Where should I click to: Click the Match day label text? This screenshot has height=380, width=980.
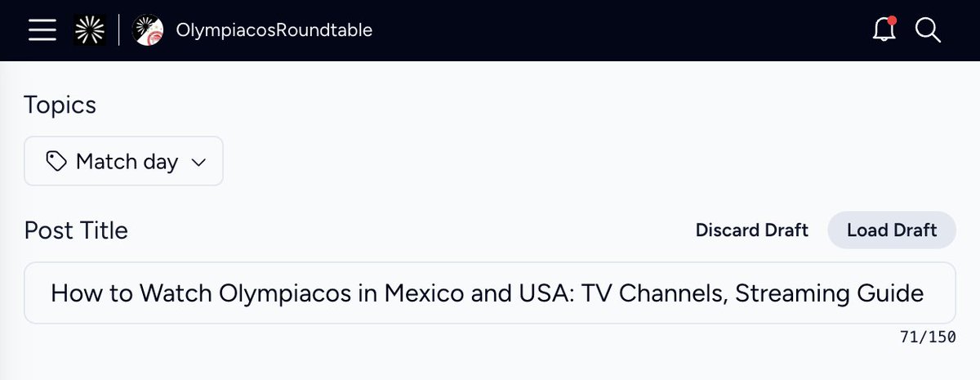coord(127,162)
